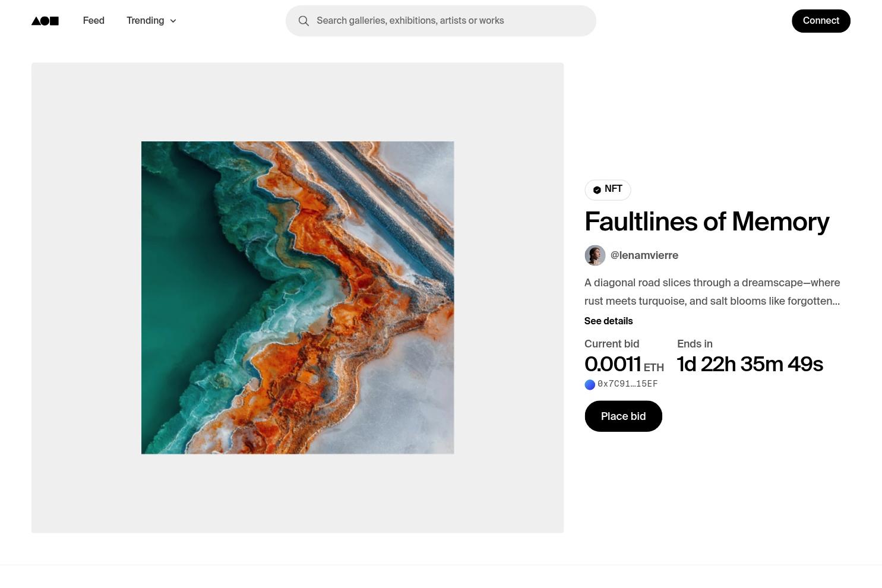Click the auction countdown timer

[x=750, y=364]
